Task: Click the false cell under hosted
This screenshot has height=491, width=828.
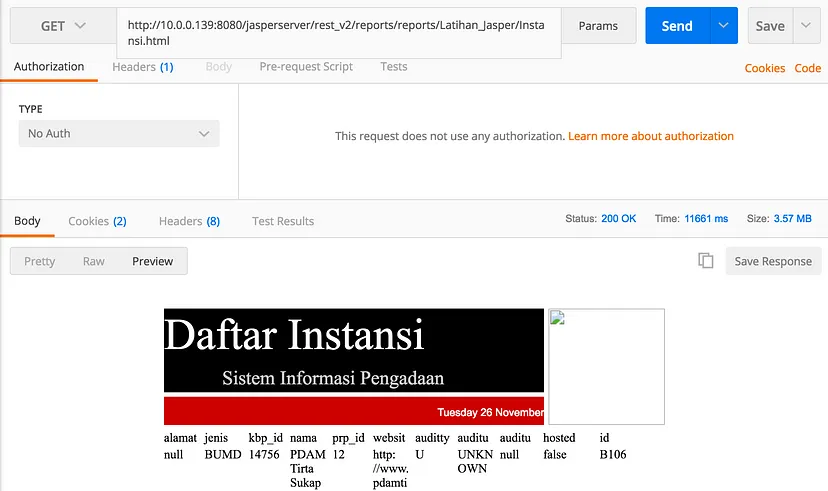Action: [554, 455]
